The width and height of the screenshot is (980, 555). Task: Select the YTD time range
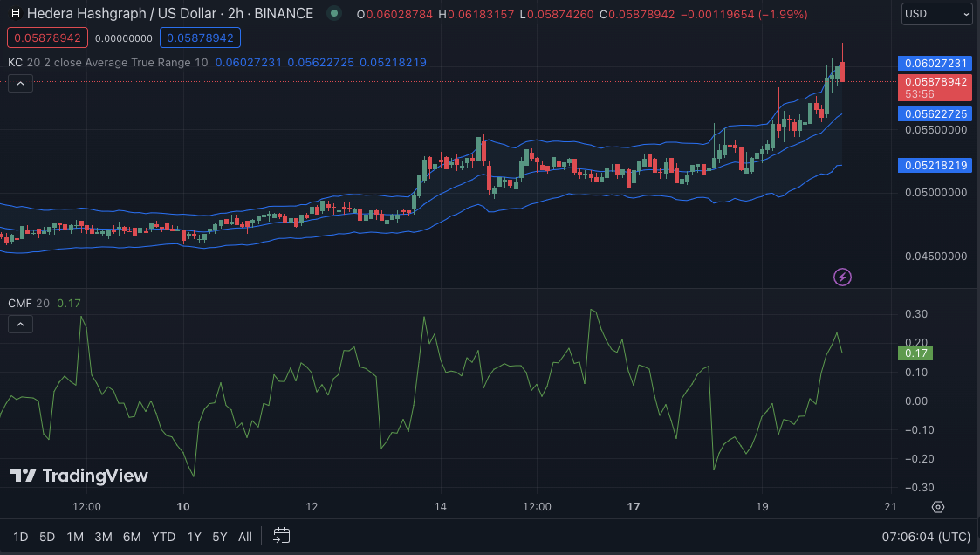(x=164, y=537)
